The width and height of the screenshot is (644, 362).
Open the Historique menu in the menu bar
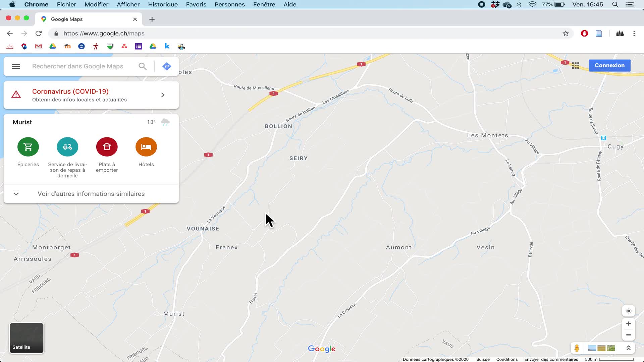[x=163, y=4]
